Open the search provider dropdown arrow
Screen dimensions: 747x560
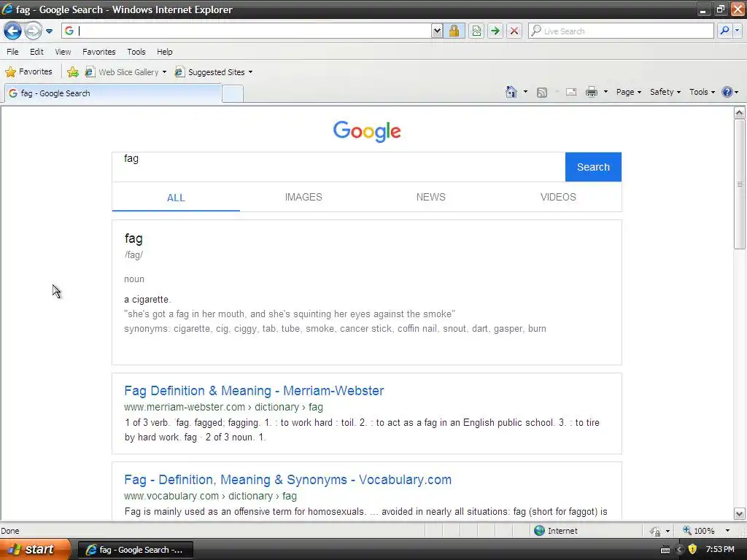coord(737,31)
